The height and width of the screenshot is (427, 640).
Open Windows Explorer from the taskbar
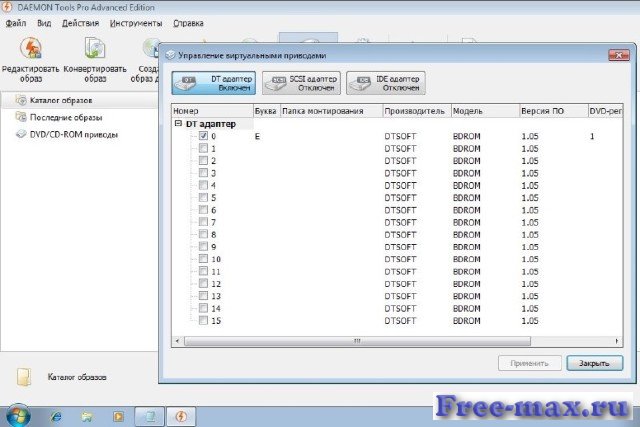pyautogui.click(x=87, y=416)
